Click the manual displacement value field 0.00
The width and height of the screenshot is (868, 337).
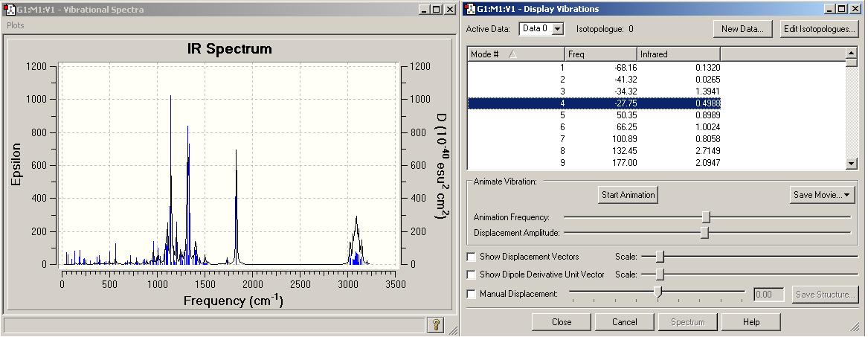point(769,295)
